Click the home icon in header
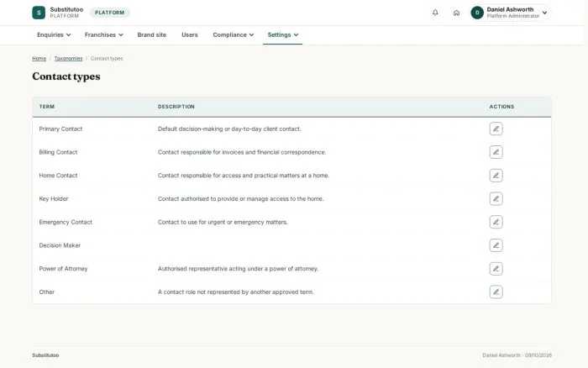 pos(456,13)
